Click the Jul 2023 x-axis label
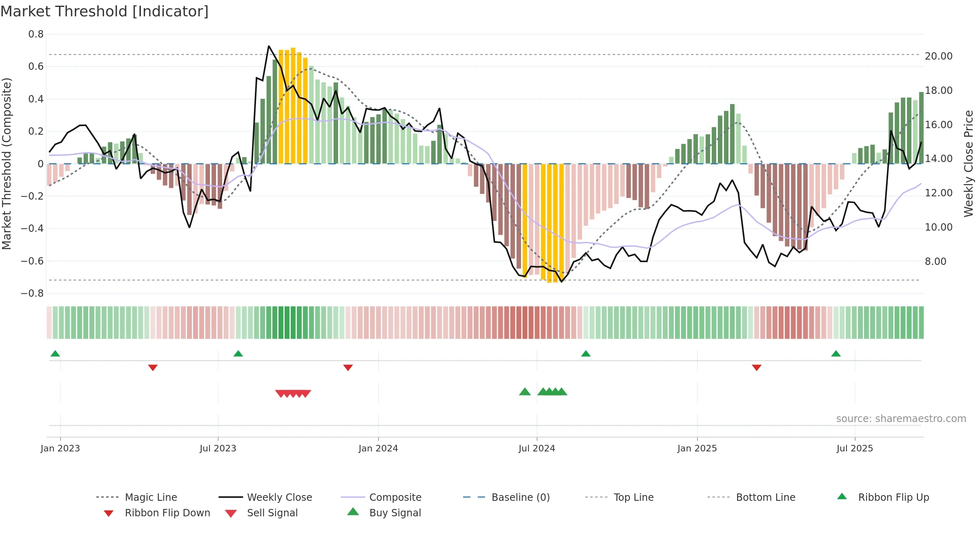 pos(218,449)
